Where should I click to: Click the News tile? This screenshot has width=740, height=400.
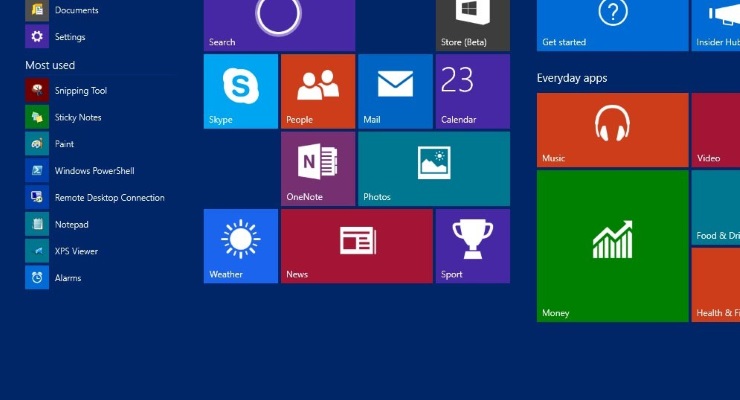coord(356,246)
